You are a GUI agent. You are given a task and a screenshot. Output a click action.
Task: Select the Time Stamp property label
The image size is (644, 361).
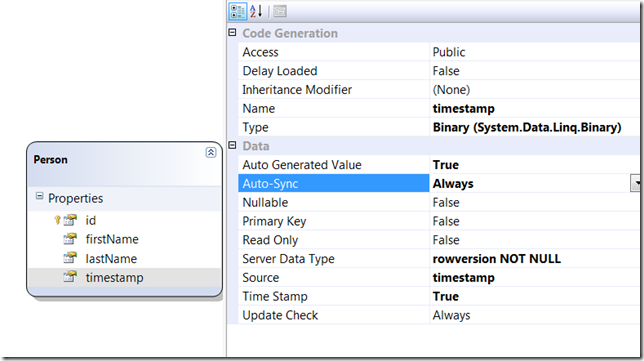(x=275, y=297)
